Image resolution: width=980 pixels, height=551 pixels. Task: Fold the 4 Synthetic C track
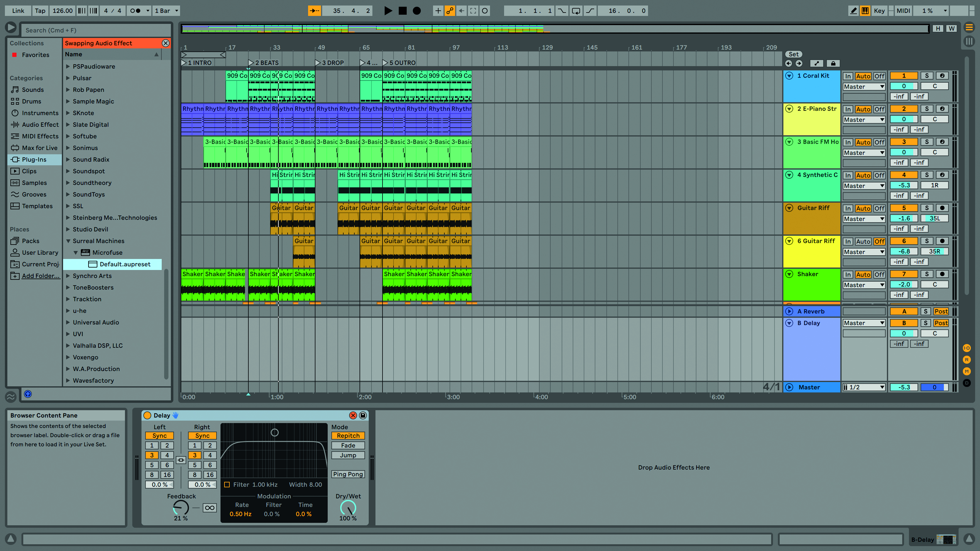click(789, 175)
